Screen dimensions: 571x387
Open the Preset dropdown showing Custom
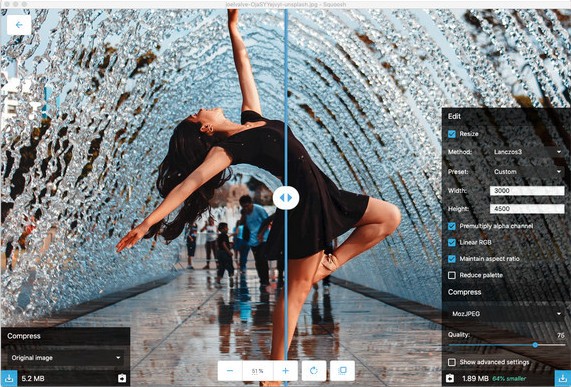coord(527,171)
